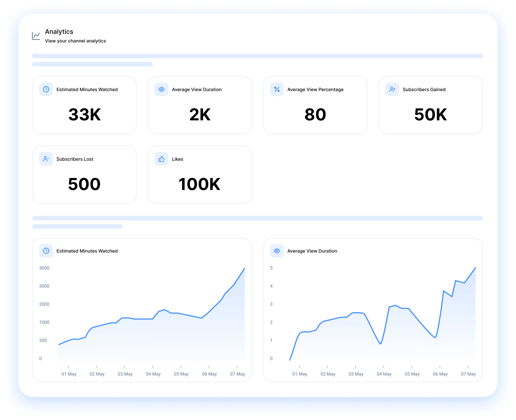Click the 07 May label in minutes watched chart
This screenshot has width=516, height=420.
pos(238,374)
